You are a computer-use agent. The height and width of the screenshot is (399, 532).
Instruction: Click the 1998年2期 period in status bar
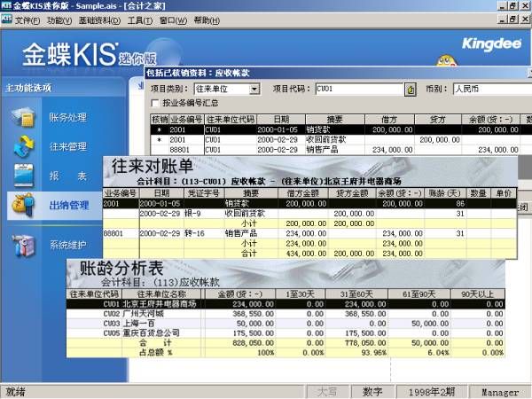433,391
